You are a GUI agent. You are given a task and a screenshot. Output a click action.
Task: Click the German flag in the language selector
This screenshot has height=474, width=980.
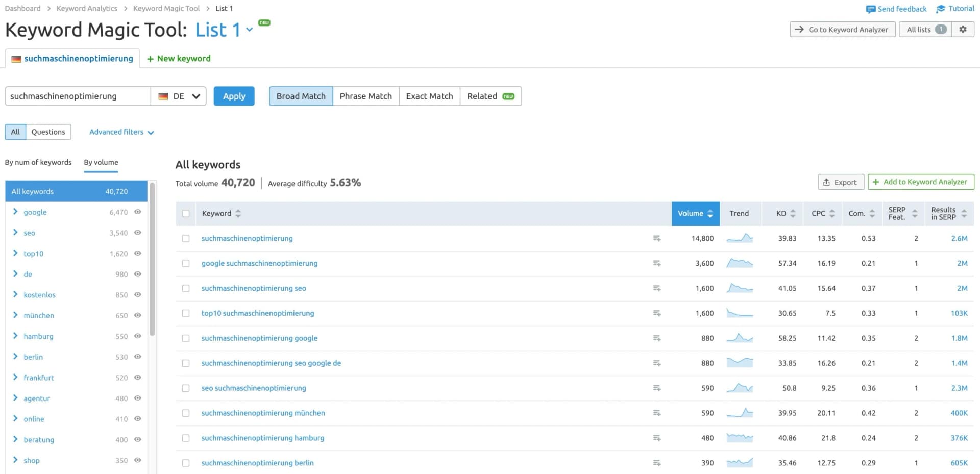(163, 96)
